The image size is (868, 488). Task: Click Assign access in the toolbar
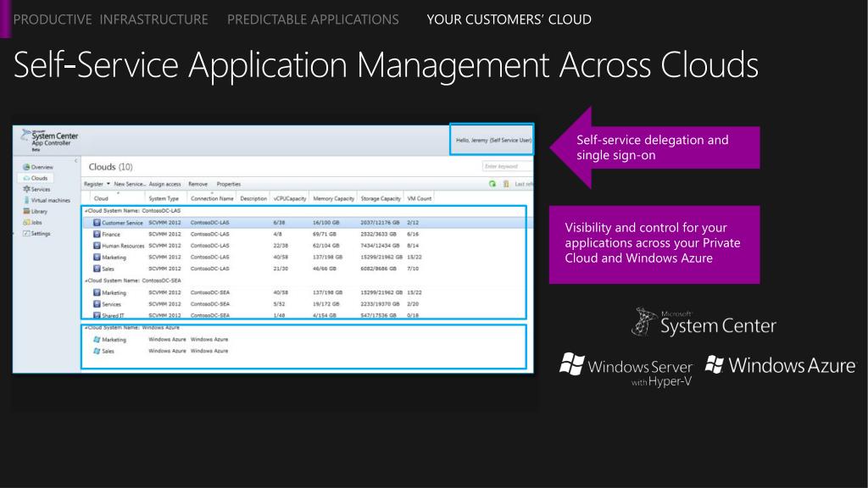(x=165, y=184)
